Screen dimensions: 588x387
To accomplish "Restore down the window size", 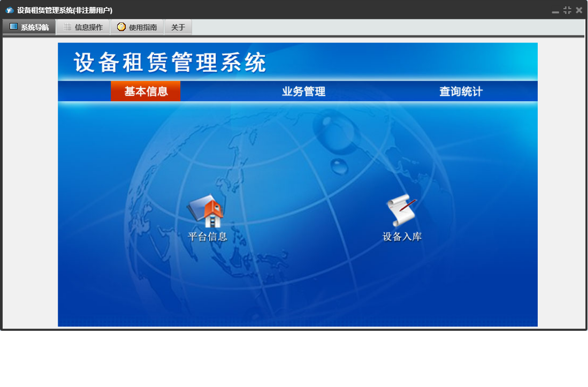I will click(x=567, y=10).
